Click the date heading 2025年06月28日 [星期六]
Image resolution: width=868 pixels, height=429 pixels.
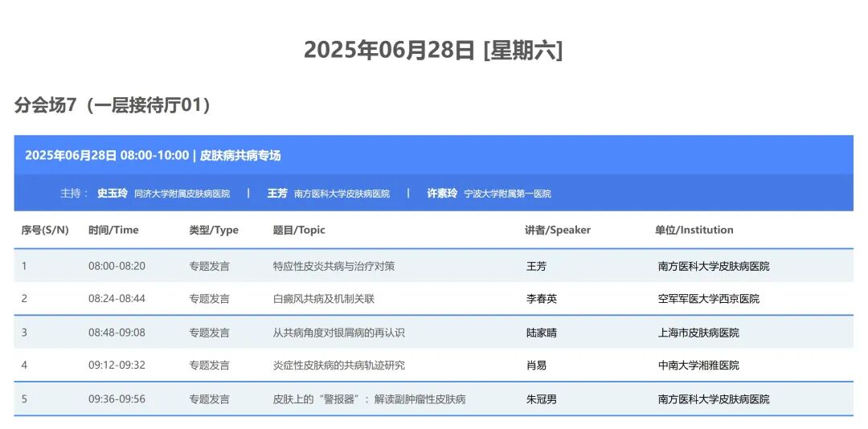click(433, 51)
